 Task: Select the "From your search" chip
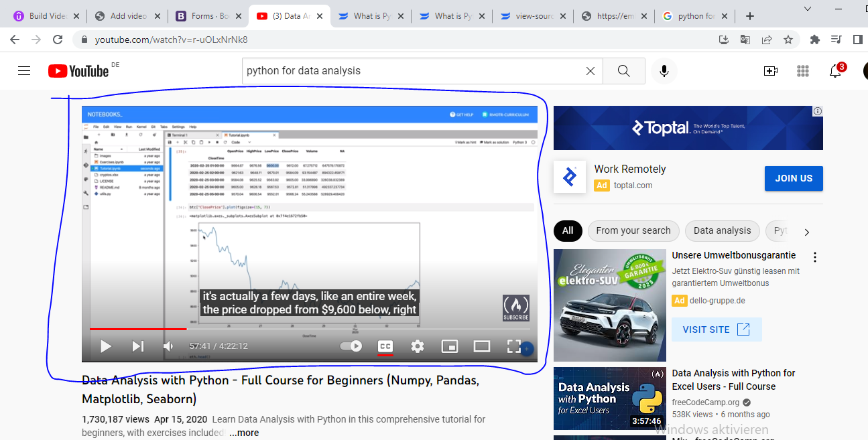pos(633,230)
